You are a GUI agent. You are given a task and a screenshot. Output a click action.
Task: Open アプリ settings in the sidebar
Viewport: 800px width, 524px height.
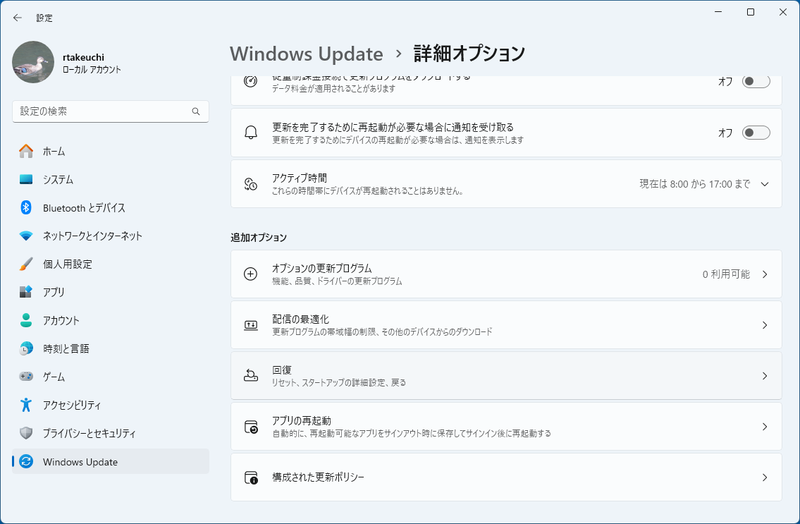point(110,292)
